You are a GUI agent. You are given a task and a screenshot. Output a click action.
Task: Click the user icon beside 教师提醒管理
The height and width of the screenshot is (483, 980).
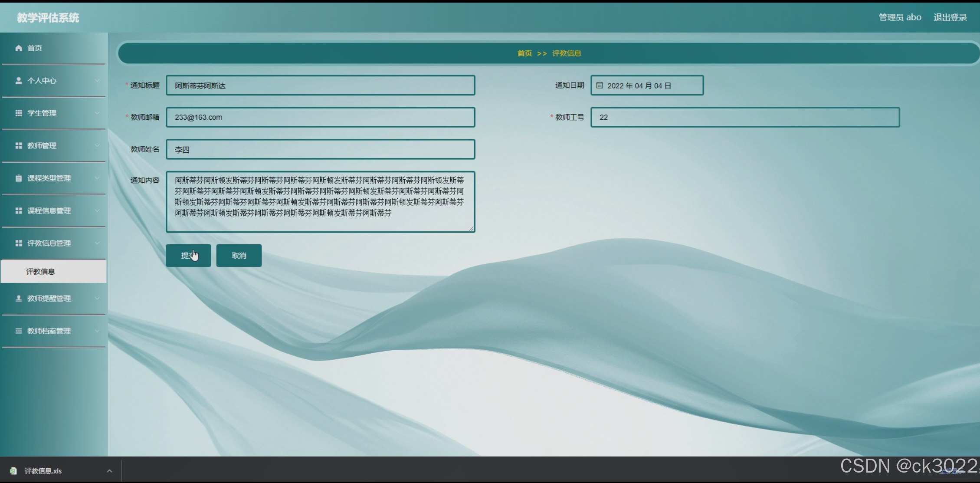(x=19, y=299)
